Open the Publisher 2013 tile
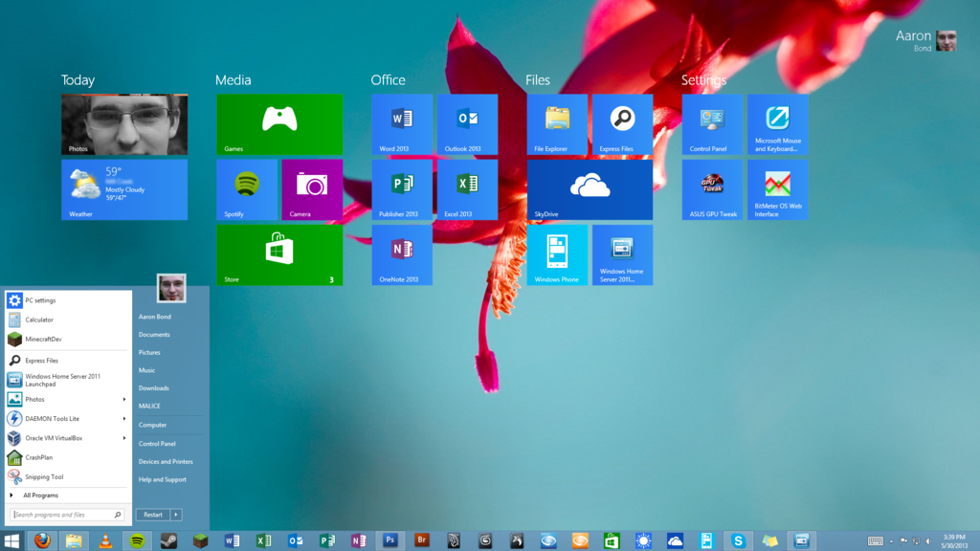 (x=402, y=189)
